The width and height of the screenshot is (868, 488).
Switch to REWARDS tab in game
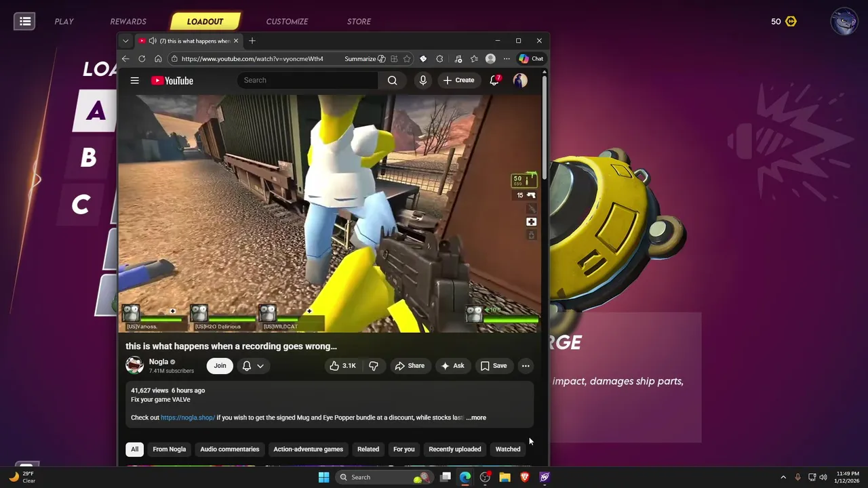(x=128, y=22)
